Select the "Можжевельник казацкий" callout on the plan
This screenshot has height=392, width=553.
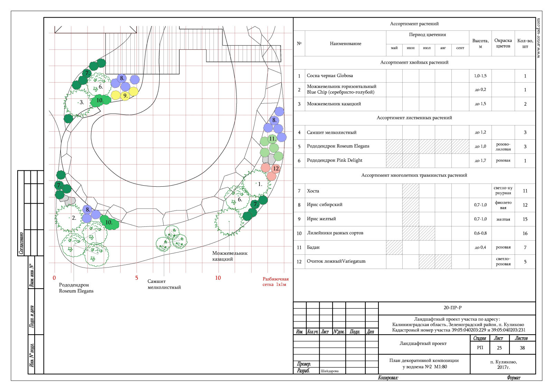point(229,256)
